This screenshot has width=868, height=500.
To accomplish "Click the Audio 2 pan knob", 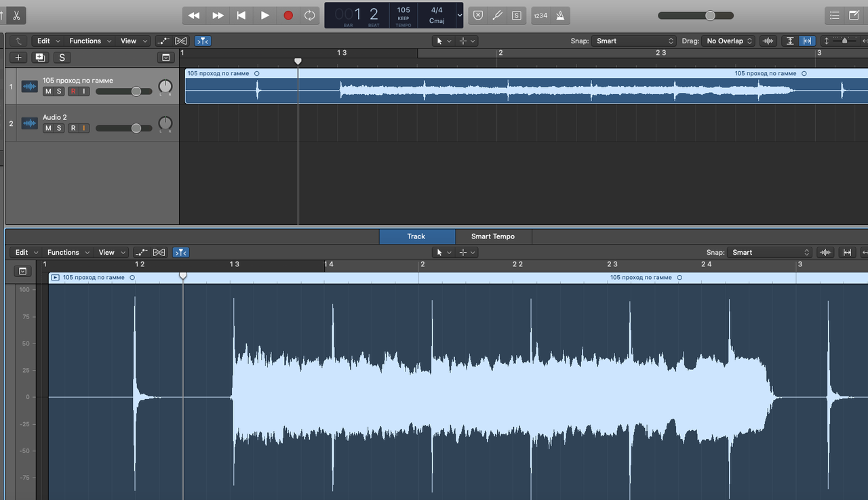I will tap(165, 123).
